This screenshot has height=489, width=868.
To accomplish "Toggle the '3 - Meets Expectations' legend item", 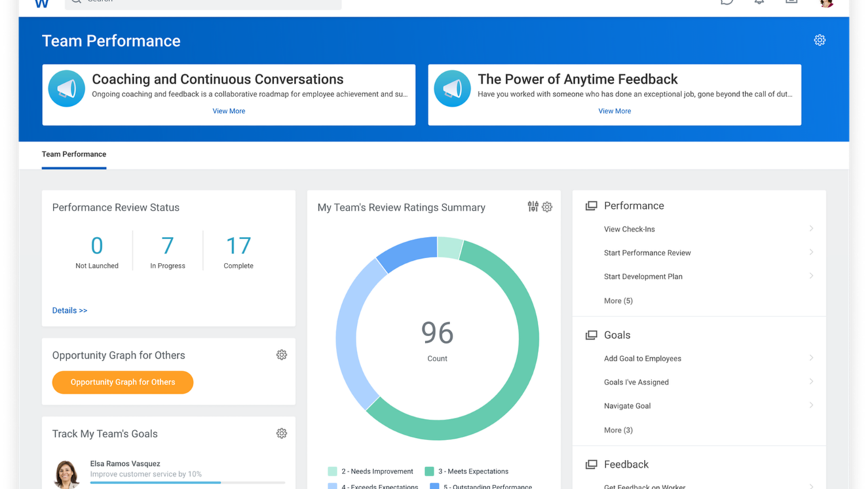I will click(x=466, y=471).
